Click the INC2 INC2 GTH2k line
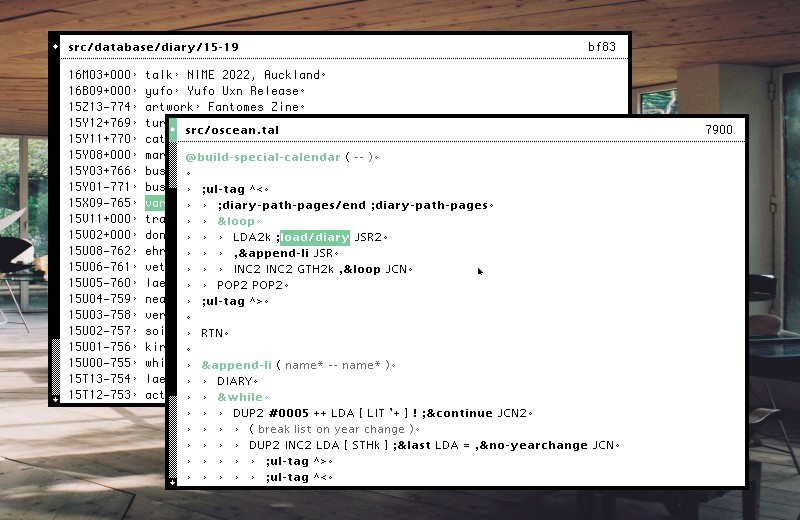This screenshot has height=520, width=800. pos(320,269)
